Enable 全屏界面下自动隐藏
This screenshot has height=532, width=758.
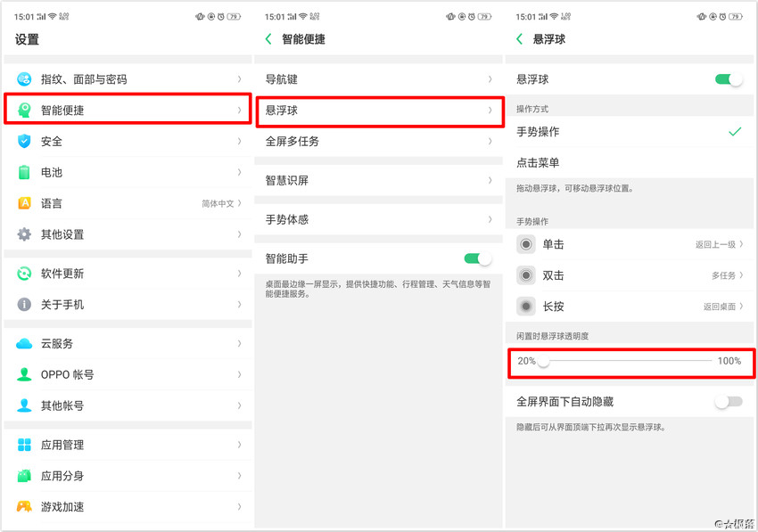729,402
